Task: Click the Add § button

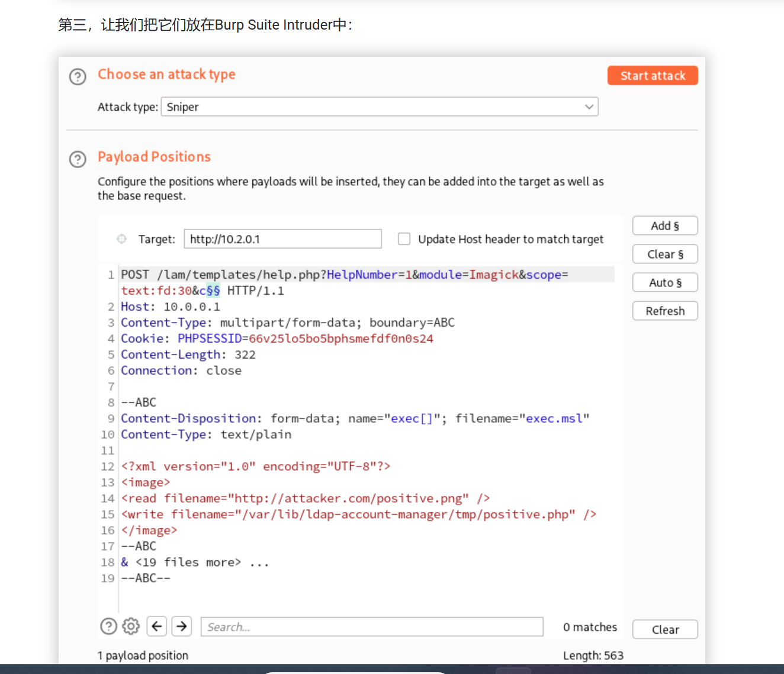Action: pyautogui.click(x=665, y=226)
